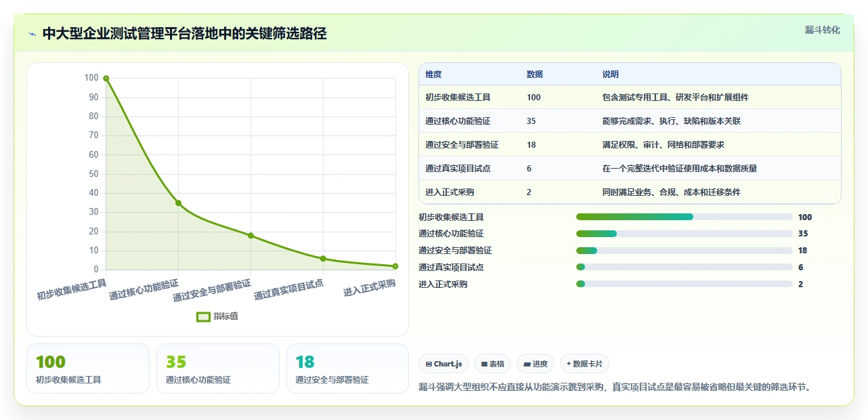Click progress value 100 beside 初步收集候选工具 bar

pos(805,217)
